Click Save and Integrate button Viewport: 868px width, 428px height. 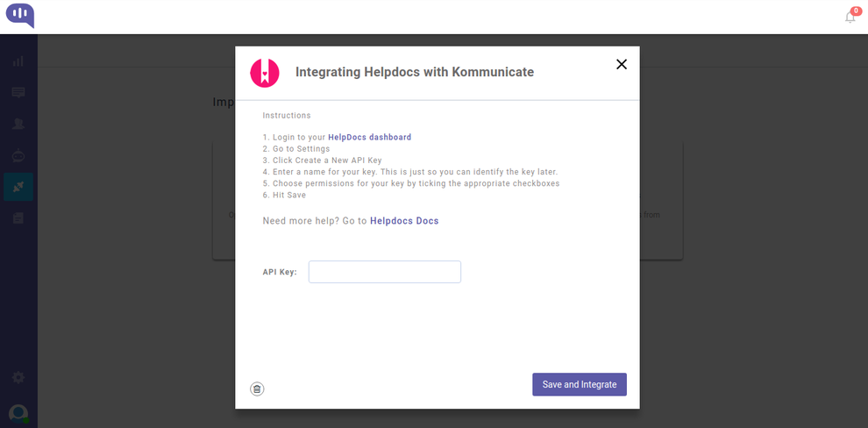click(580, 384)
